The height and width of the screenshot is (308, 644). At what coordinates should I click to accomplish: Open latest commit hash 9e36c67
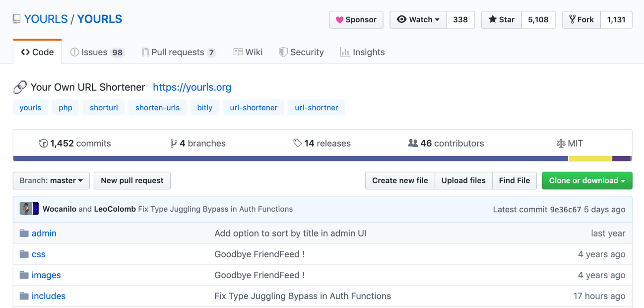coord(566,210)
